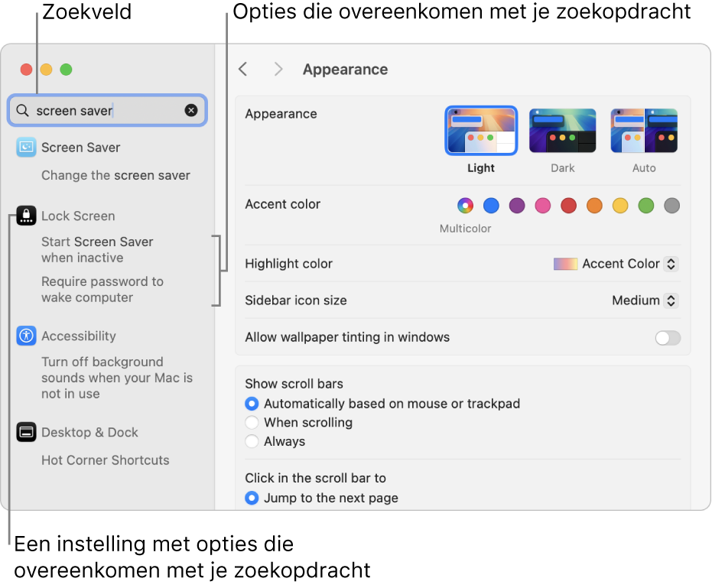Image resolution: width=712 pixels, height=588 pixels.
Task: Clear the search field text
Action: [x=191, y=111]
